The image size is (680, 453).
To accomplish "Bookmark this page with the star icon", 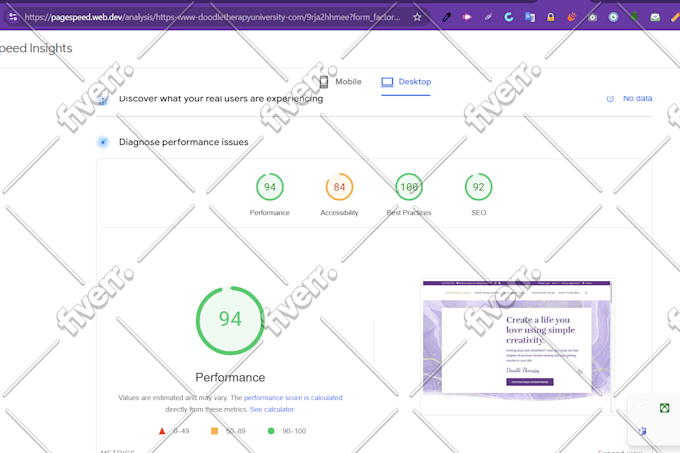I will click(x=417, y=17).
